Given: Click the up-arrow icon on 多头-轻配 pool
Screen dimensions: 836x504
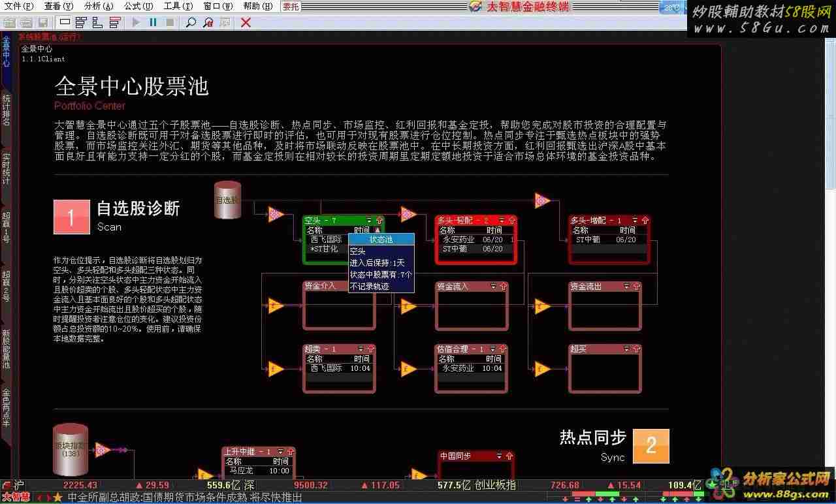Looking at the screenshot, I should (511, 221).
